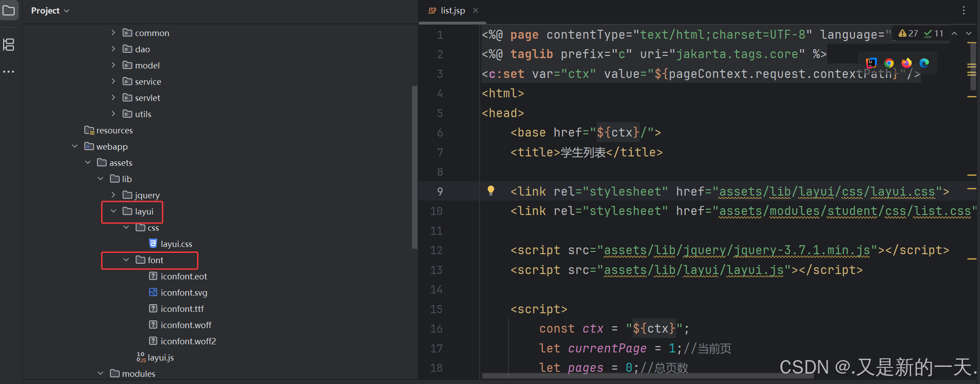
Task: Click the const ctx declaration on line 16
Action: (614, 329)
